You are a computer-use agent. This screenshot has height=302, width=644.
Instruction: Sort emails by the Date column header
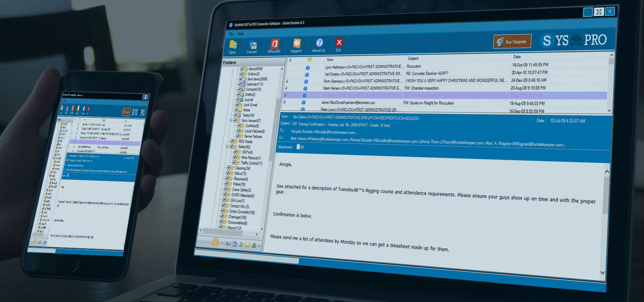(x=517, y=57)
